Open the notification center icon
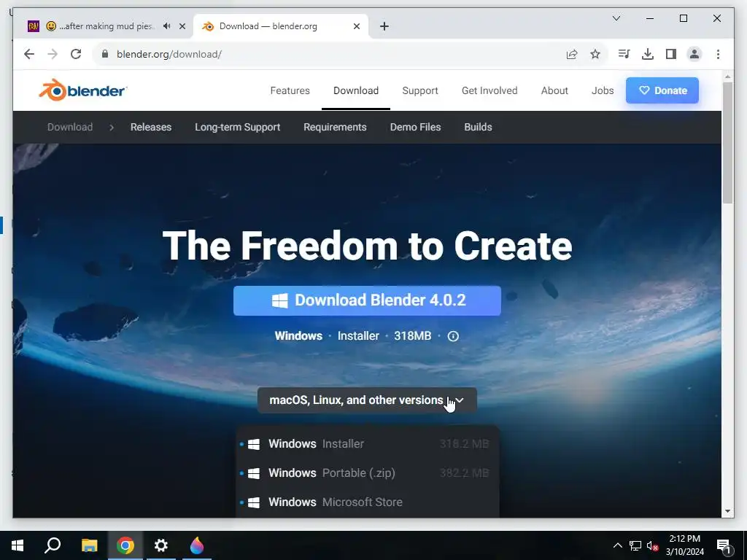 [724, 546]
